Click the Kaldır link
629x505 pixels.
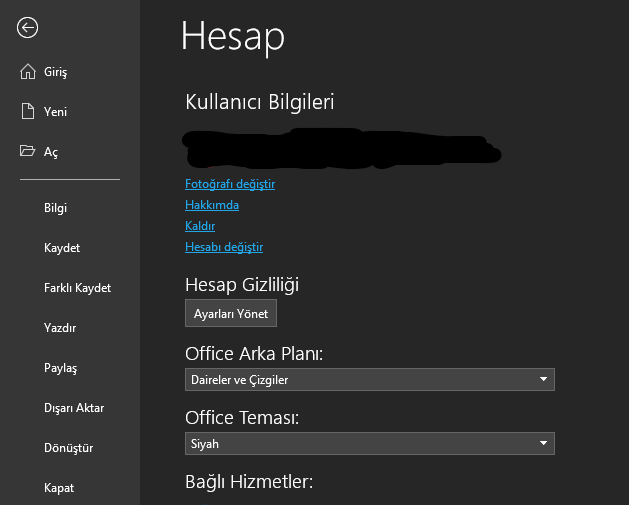click(x=200, y=226)
